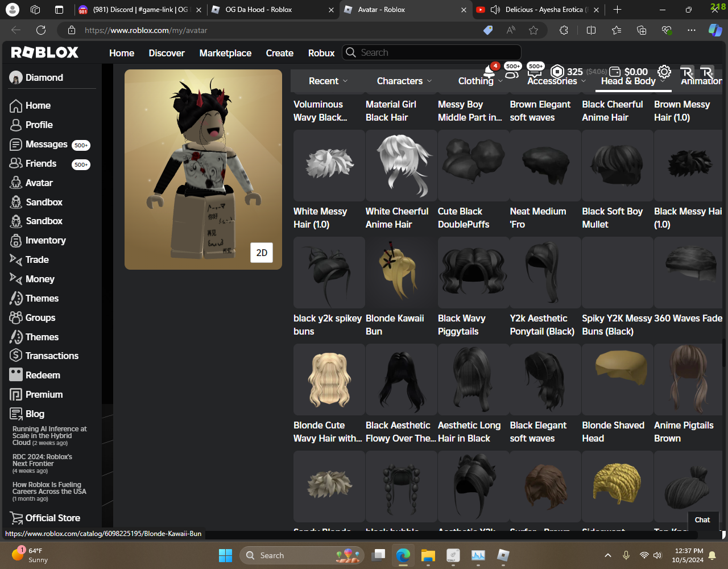Add this page to favorites star

[x=533, y=30]
